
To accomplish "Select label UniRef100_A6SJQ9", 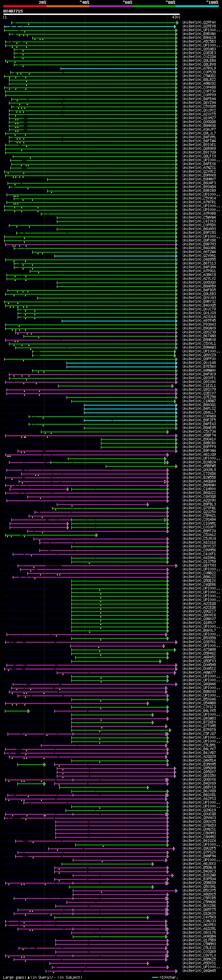I will [x=199, y=455].
